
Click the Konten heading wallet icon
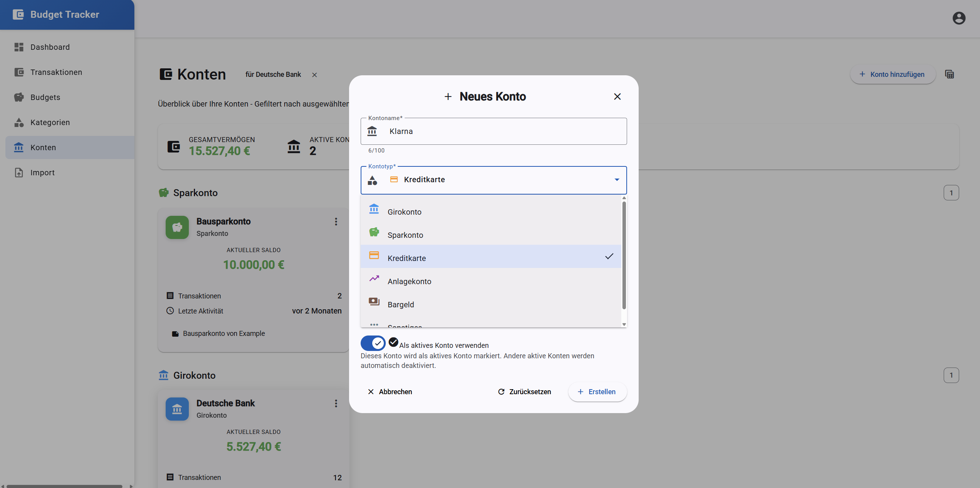pos(166,74)
